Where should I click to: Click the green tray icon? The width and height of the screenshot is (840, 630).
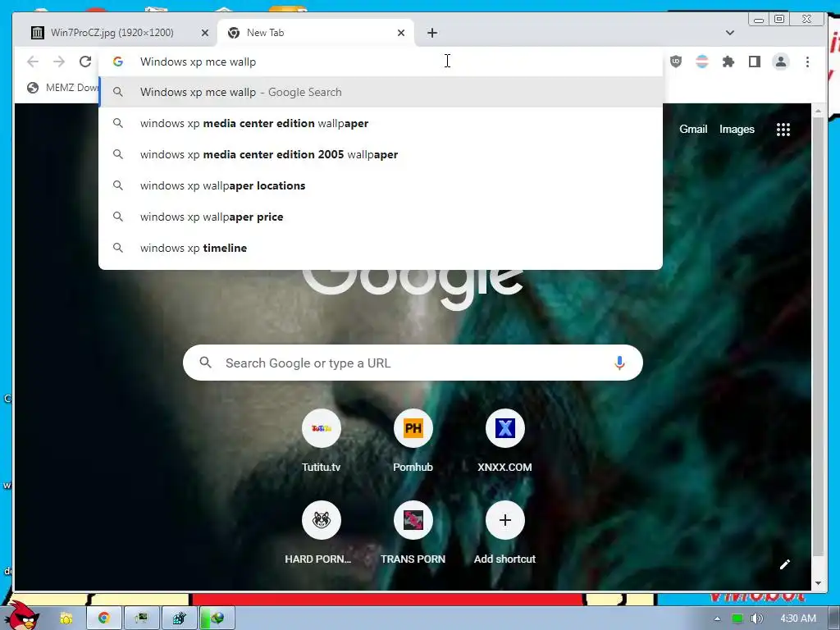coord(737,619)
